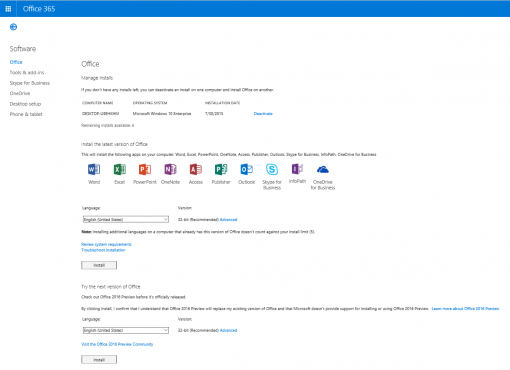
Task: Click the Word app icon
Action: (94, 169)
